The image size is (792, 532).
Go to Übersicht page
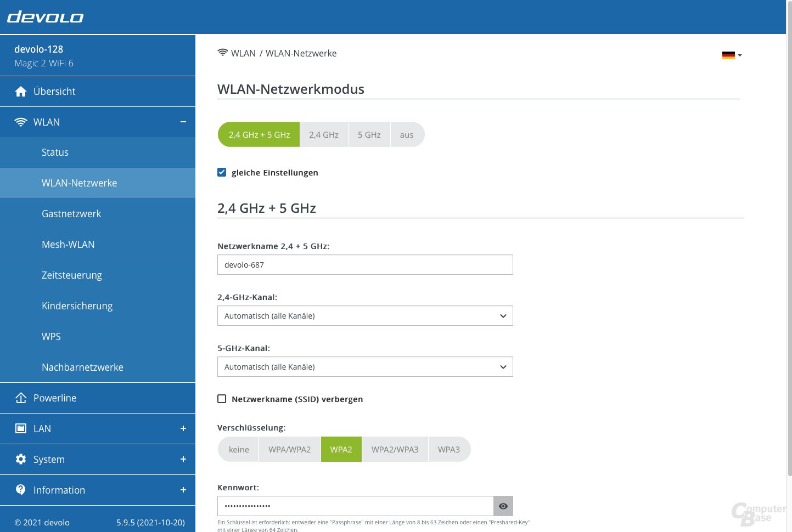pos(98,92)
